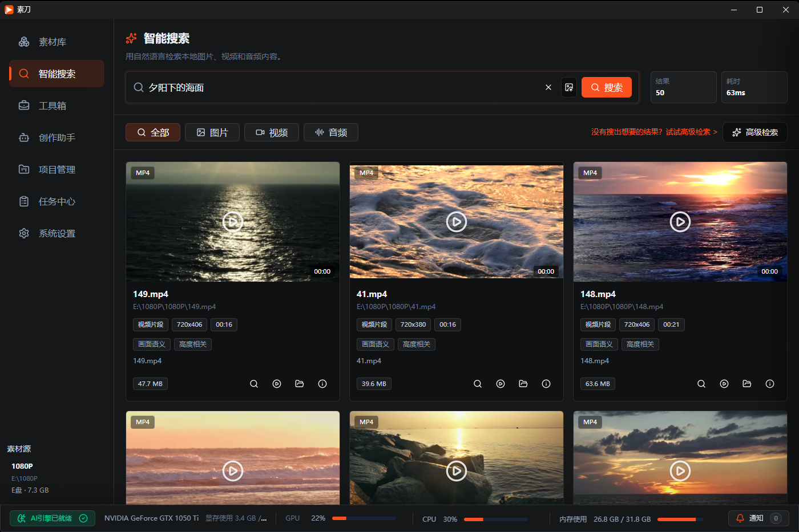This screenshot has width=799, height=532.
Task: Clear the search query with the X icon
Action: [548, 87]
